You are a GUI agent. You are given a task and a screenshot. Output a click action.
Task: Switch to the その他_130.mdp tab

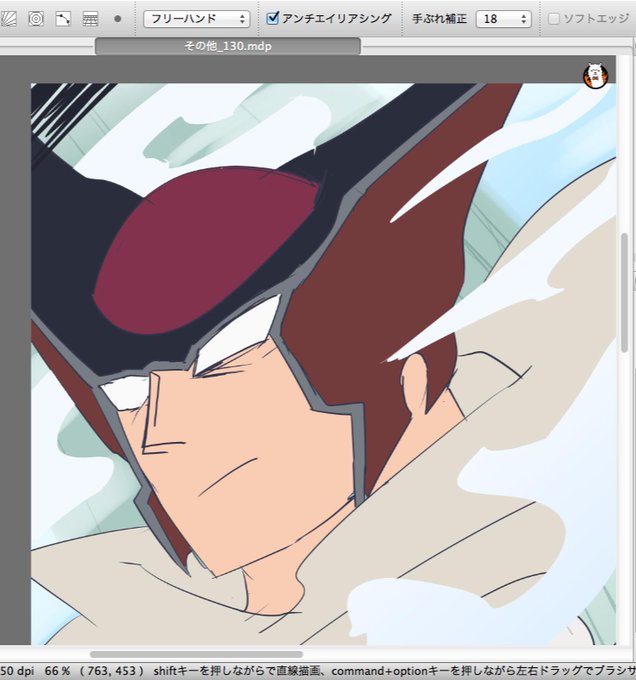coord(228,46)
